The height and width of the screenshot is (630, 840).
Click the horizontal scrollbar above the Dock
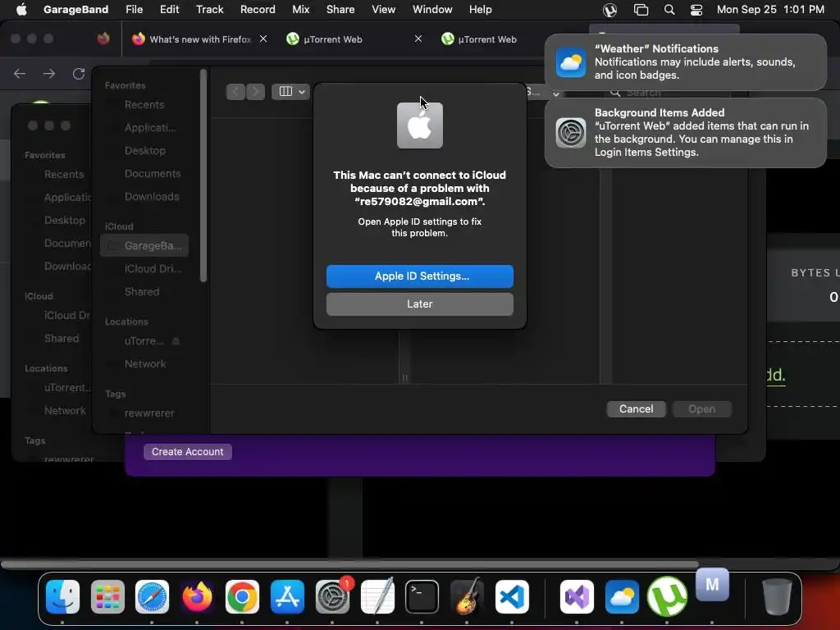(x=349, y=564)
